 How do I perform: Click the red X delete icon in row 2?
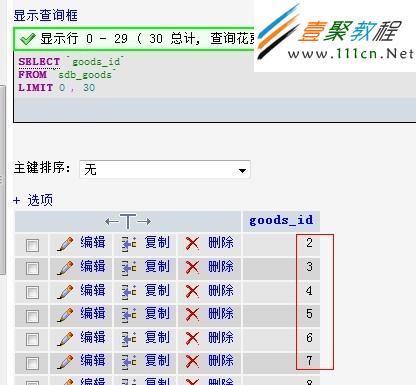pyautogui.click(x=192, y=244)
